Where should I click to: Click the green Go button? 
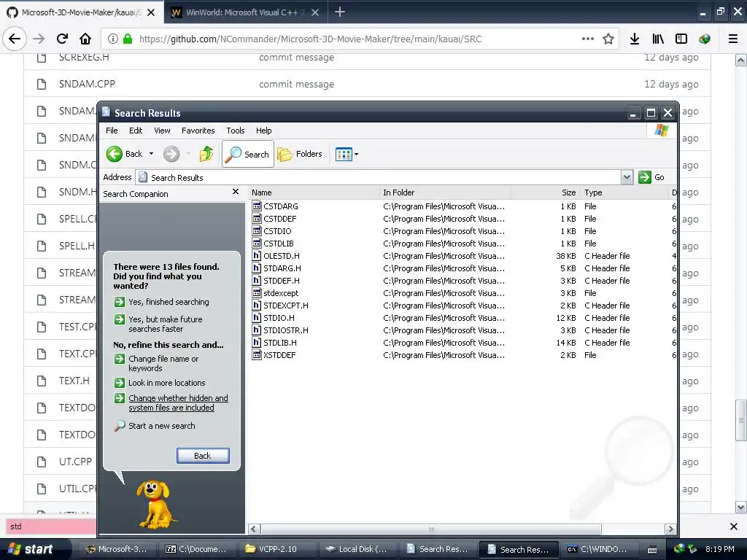[x=651, y=177]
